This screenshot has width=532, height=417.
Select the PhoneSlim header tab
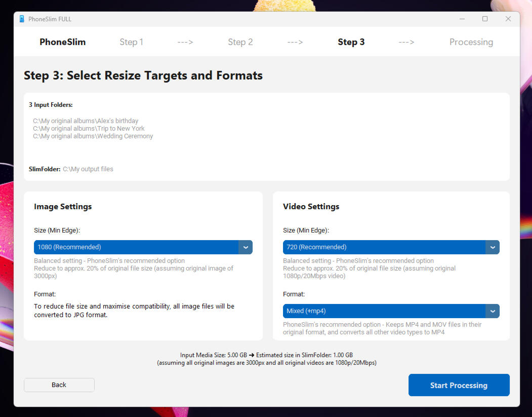[62, 42]
